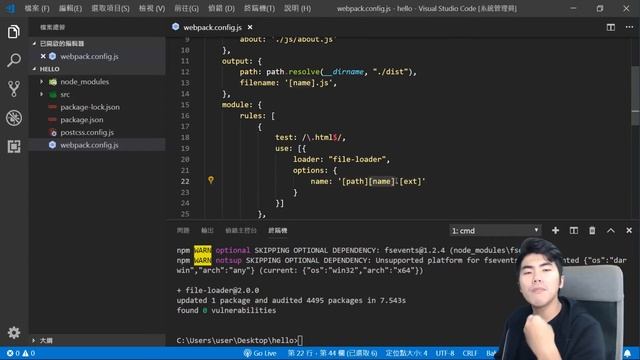
Task: Click the lightbulb code action on line 22
Action: click(211, 180)
